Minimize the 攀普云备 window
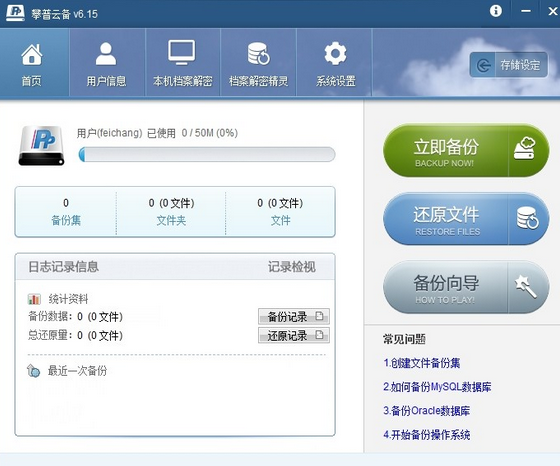This screenshot has width=560, height=466. point(526,11)
